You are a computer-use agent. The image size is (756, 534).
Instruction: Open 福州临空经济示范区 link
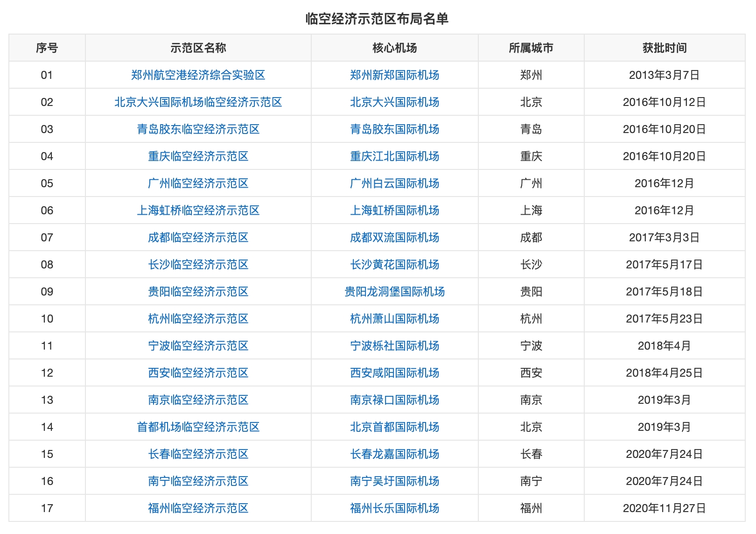[x=198, y=508]
